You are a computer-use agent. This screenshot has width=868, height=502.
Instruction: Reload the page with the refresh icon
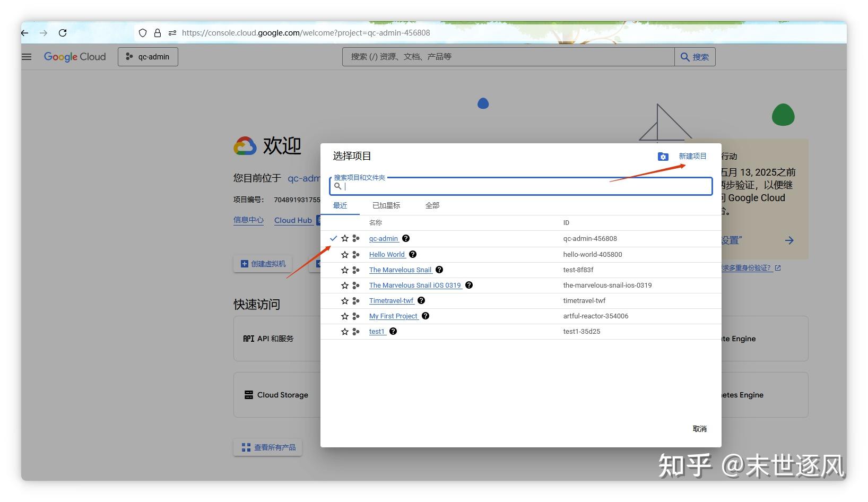coord(63,32)
